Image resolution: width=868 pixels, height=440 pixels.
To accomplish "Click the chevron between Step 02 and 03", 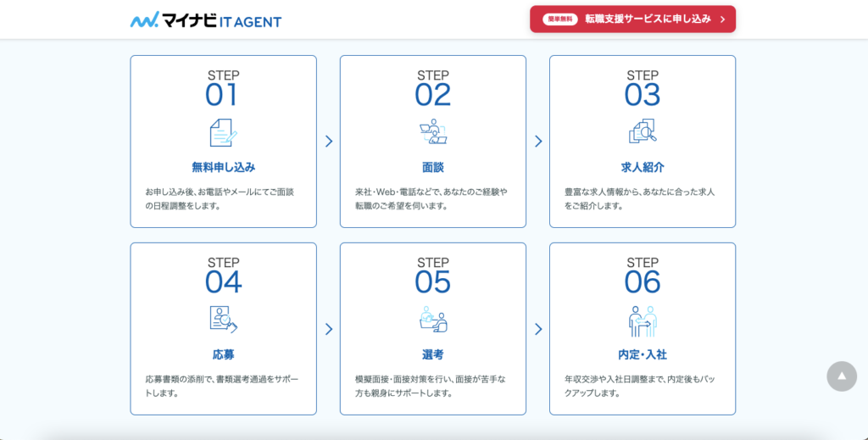I will point(538,142).
